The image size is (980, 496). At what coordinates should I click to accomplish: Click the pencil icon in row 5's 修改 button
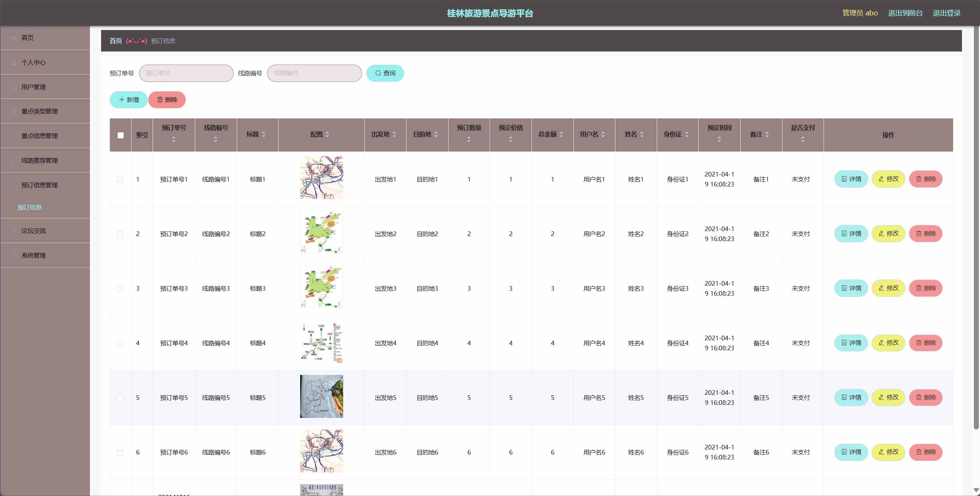(881, 398)
